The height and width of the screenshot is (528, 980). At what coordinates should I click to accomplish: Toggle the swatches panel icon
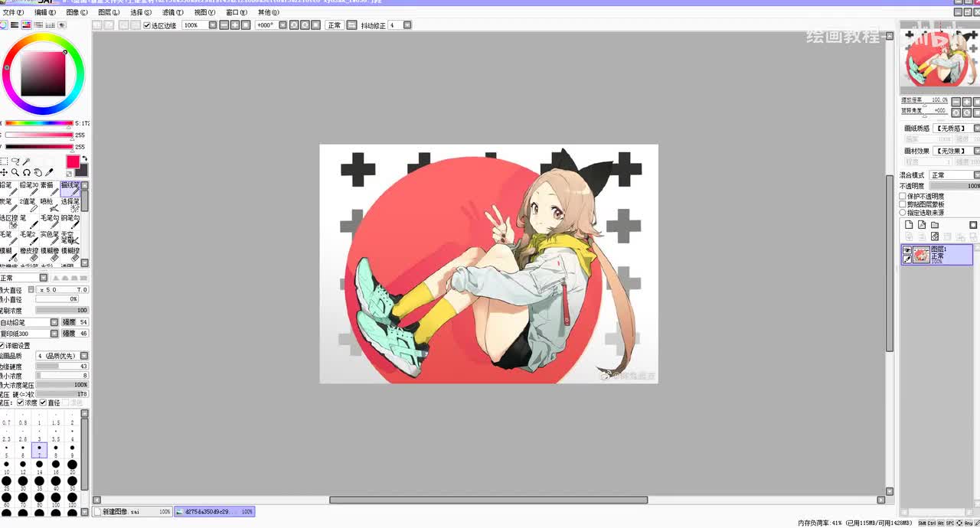49,25
